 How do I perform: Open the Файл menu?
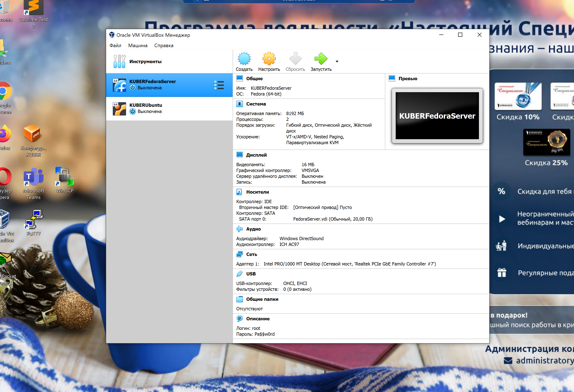click(x=115, y=45)
